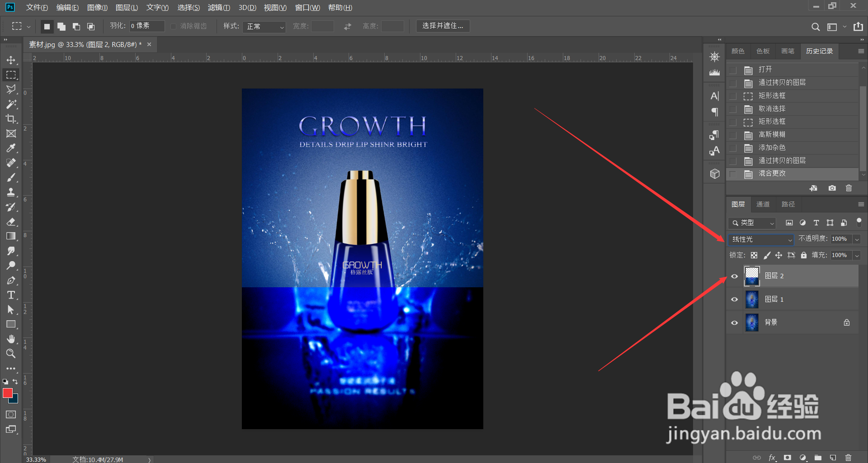Hide the 背景 layer via eye icon
Viewport: 868px width, 463px height.
(735, 323)
